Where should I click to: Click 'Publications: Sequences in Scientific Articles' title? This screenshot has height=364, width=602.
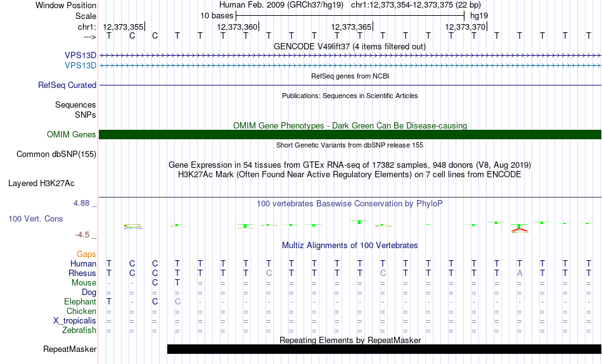tap(350, 96)
